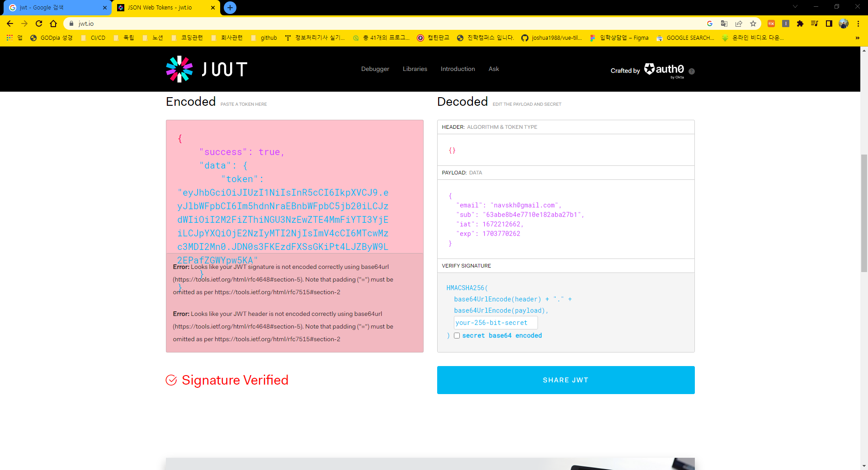Open the tab search dropdown arrow
Viewport: 868px width, 470px height.
(x=795, y=7)
